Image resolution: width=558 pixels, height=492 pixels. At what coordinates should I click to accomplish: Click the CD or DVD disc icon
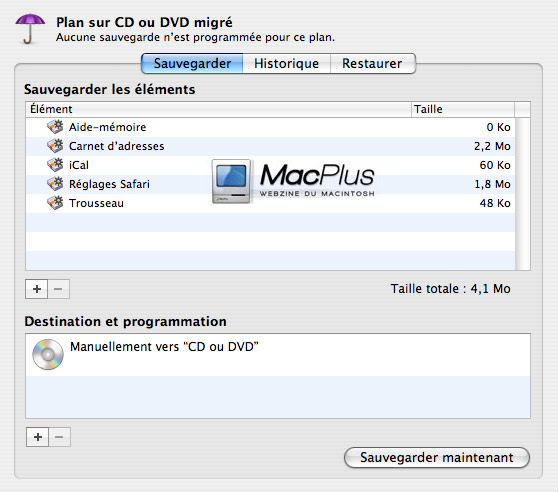[48, 354]
